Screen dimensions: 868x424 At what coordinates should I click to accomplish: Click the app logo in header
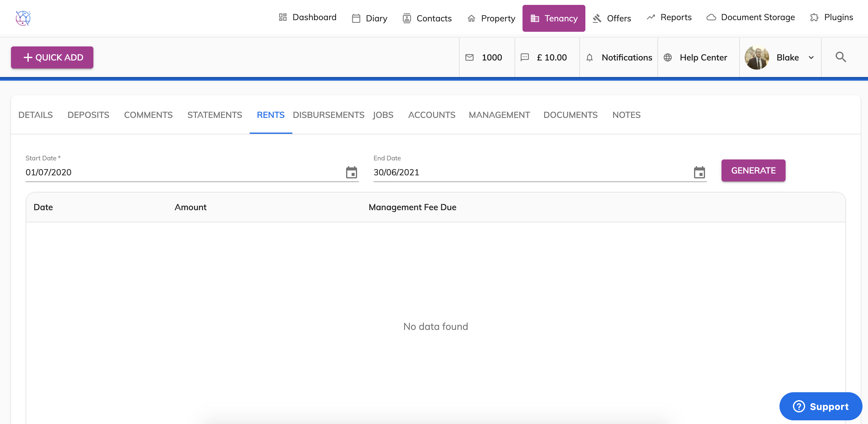(x=23, y=18)
